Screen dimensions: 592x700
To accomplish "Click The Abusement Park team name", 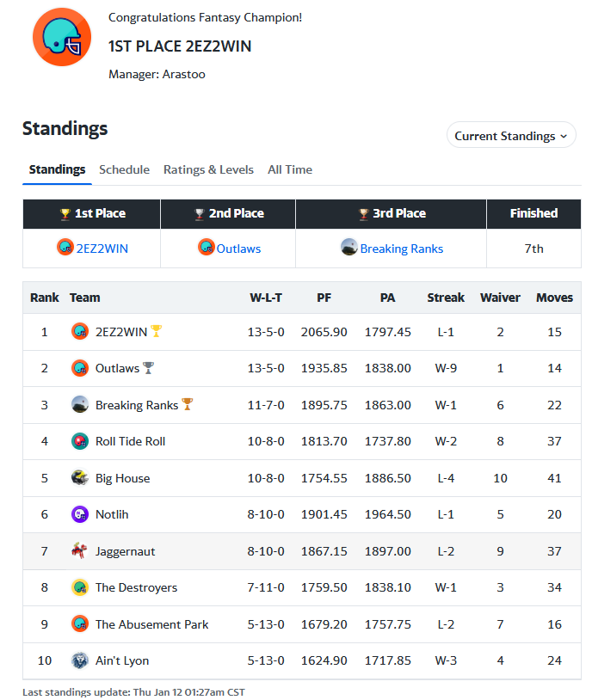I will coord(152,624).
